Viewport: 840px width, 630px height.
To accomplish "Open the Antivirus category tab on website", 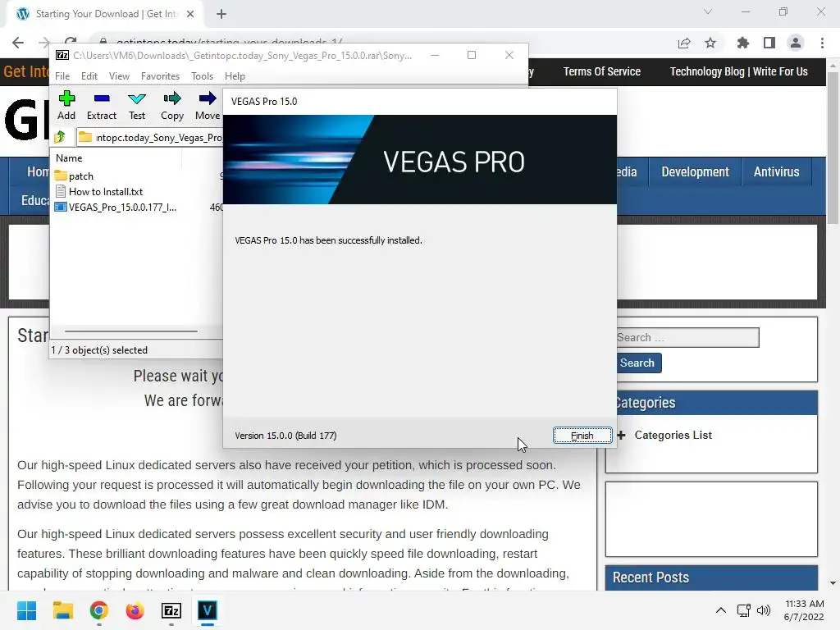I will [776, 172].
